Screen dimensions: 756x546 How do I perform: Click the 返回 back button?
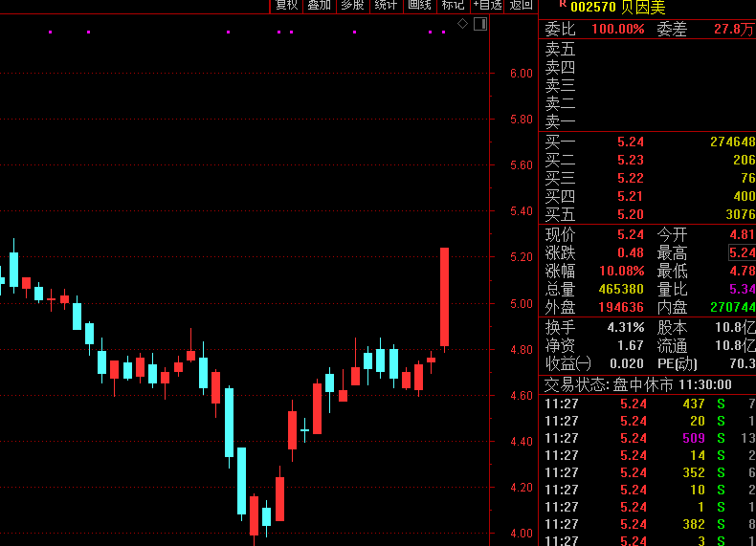click(521, 5)
